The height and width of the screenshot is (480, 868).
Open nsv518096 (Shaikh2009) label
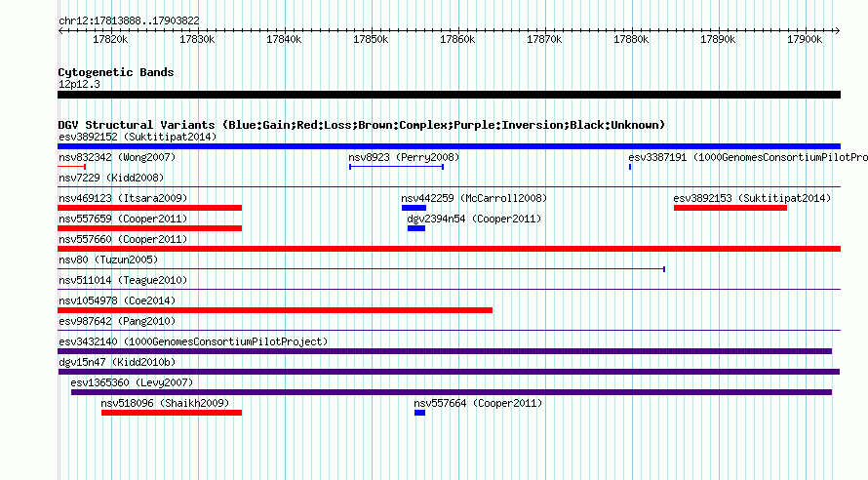click(x=165, y=403)
